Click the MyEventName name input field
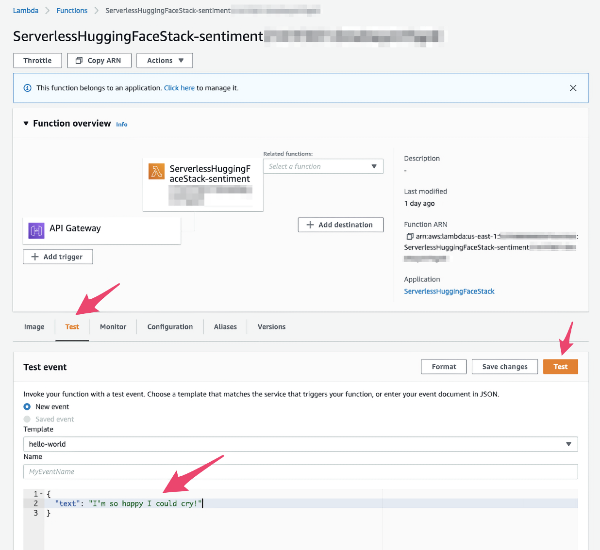Screen dimensions: 600x550 click(x=300, y=472)
